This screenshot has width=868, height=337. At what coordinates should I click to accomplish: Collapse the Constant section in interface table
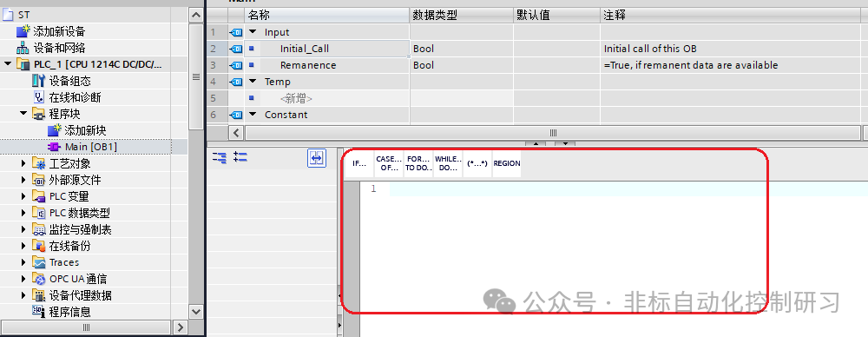tap(253, 115)
